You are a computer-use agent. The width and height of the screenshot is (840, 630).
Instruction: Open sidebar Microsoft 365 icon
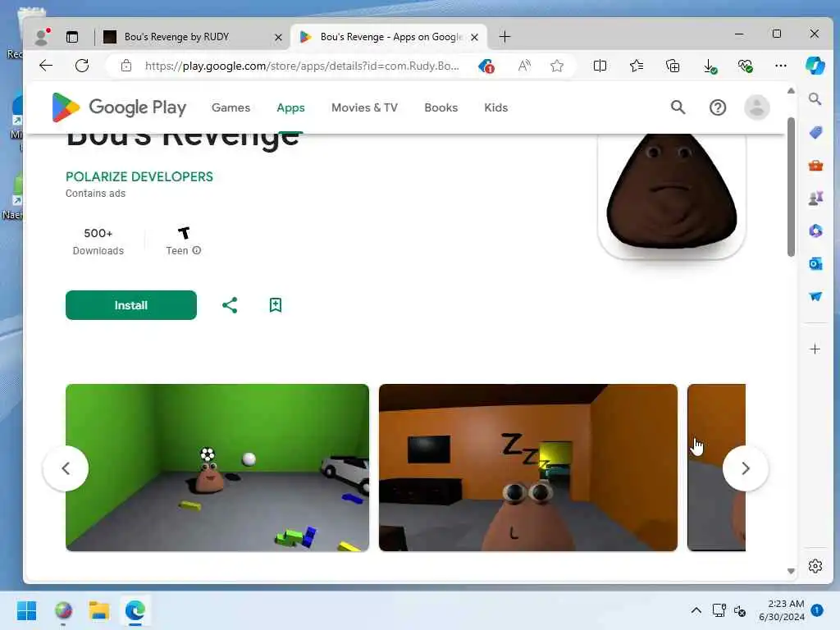[815, 231]
